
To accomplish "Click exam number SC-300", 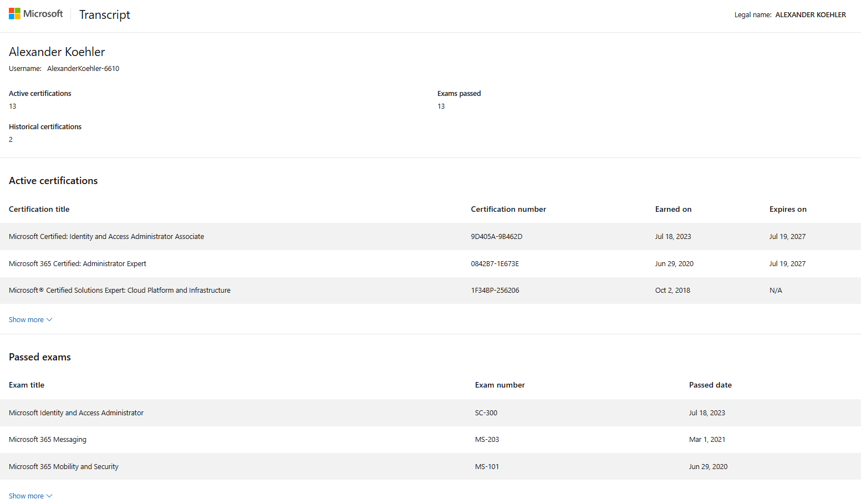I will [486, 413].
